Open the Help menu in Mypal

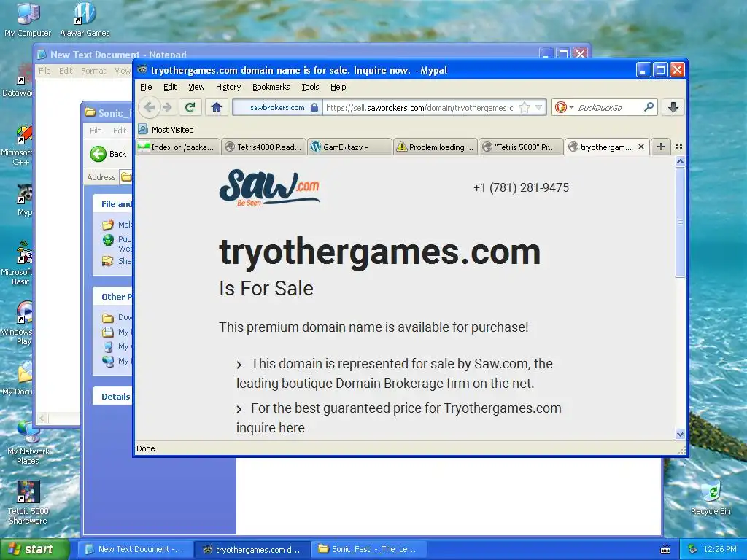point(338,87)
